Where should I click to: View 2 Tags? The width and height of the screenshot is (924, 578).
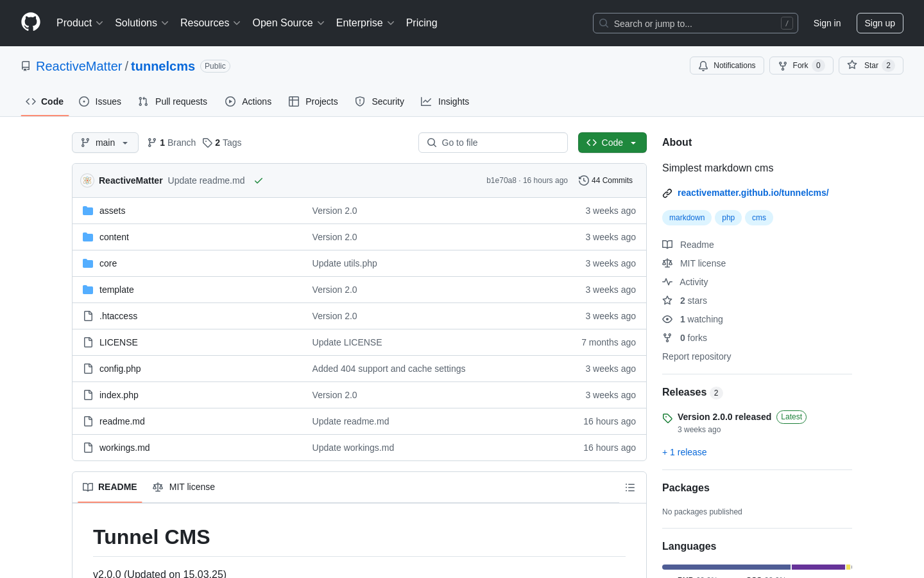(222, 143)
